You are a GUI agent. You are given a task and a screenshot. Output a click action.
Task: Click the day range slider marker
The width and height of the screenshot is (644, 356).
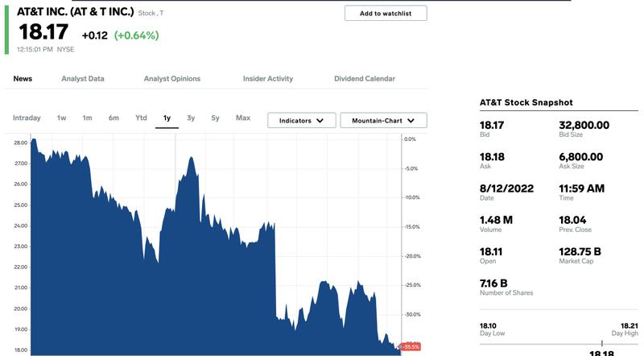(x=601, y=343)
